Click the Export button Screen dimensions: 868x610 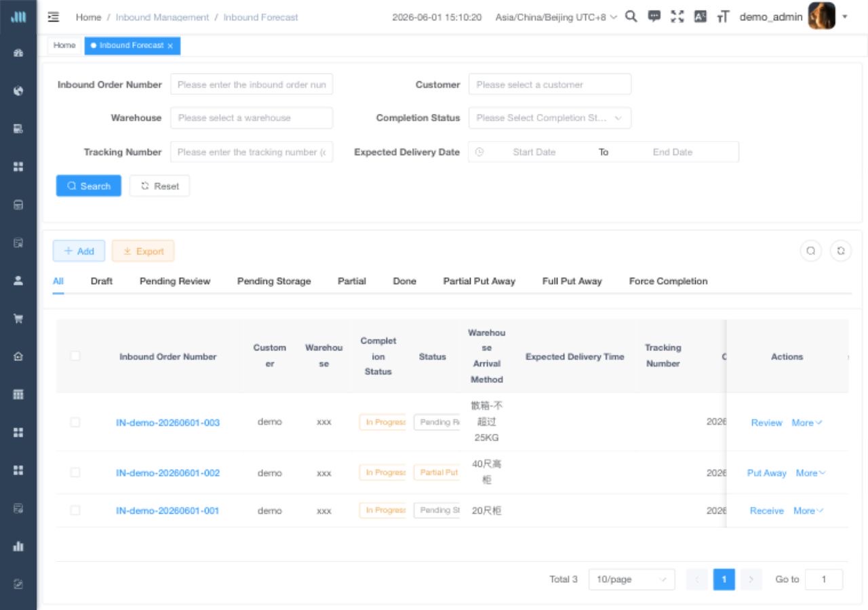coord(143,251)
